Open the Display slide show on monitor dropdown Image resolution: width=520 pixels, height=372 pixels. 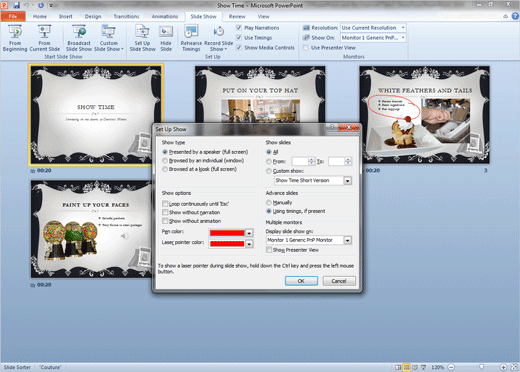point(348,240)
